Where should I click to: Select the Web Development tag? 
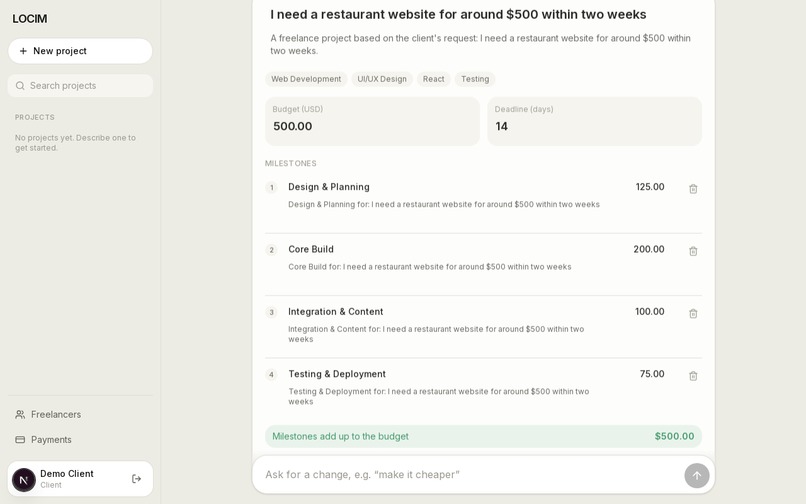[x=306, y=79]
